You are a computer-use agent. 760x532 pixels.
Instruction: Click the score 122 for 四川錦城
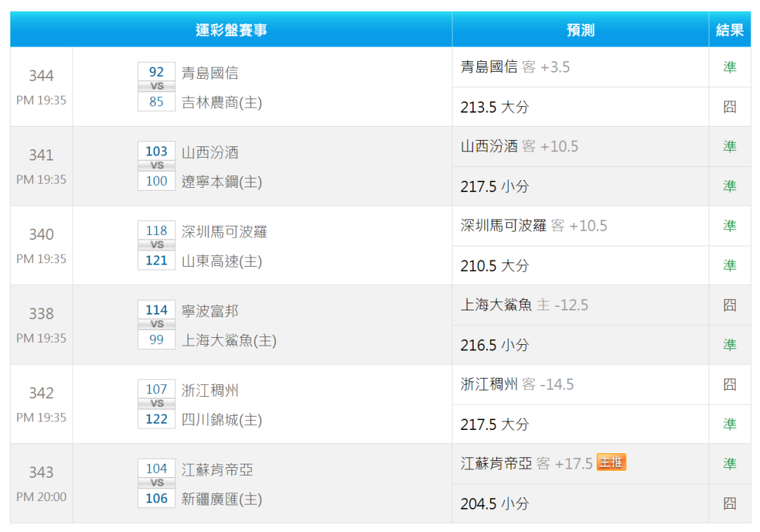(x=156, y=419)
